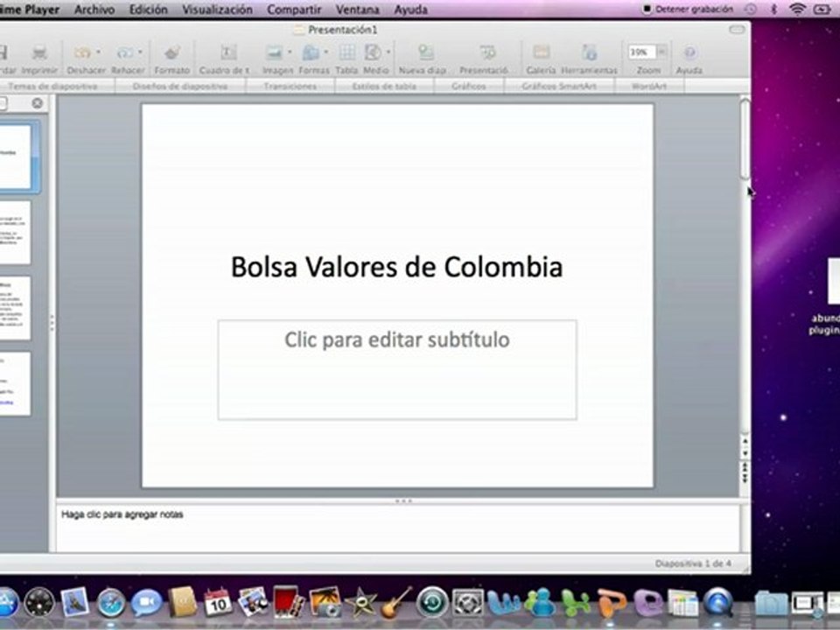Switch to Gráficos tab

[x=469, y=87]
